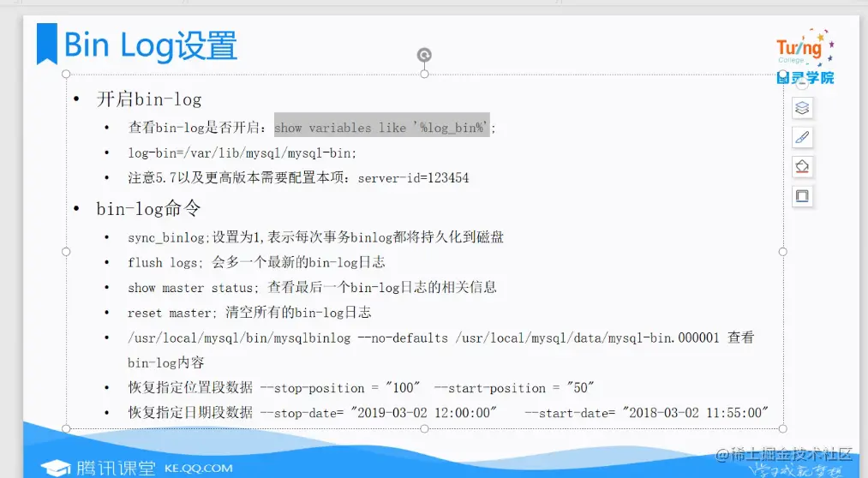The width and height of the screenshot is (868, 478).
Task: Open the shape outline square icon
Action: point(802,196)
